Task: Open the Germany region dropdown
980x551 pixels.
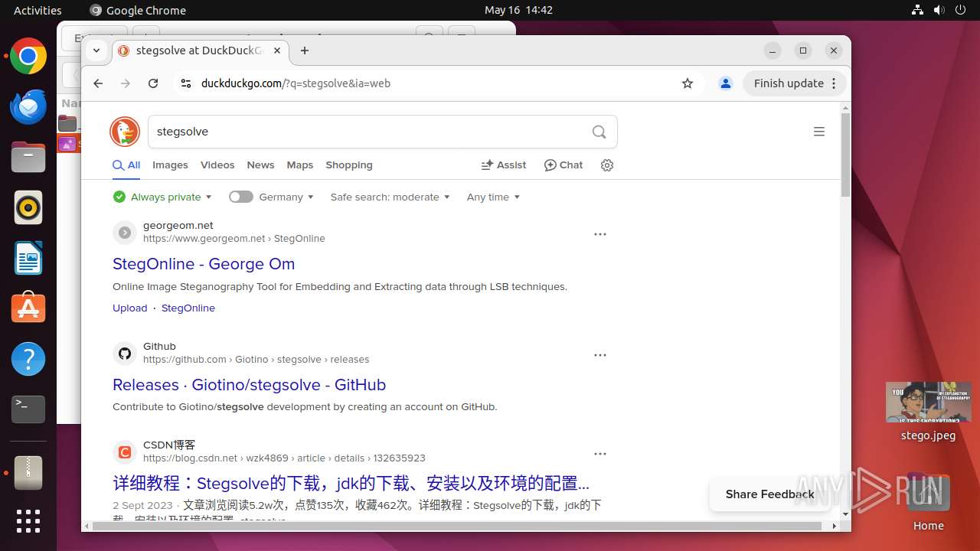Action: pos(286,197)
